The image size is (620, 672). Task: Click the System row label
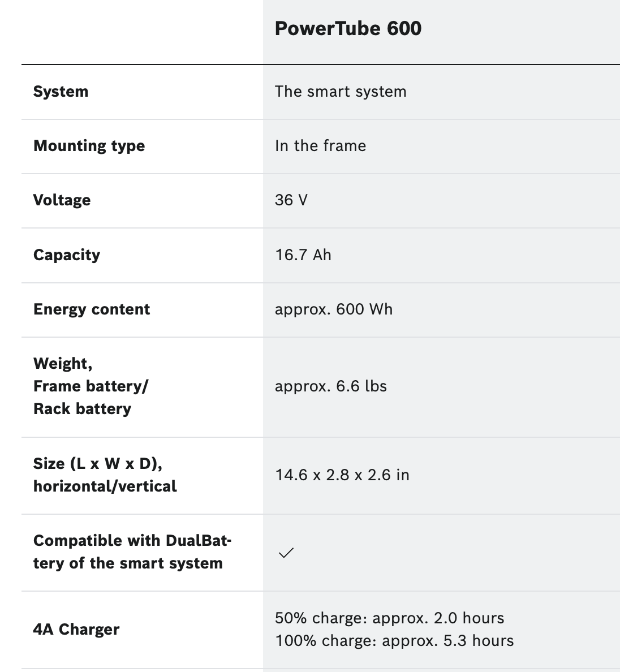point(61,92)
